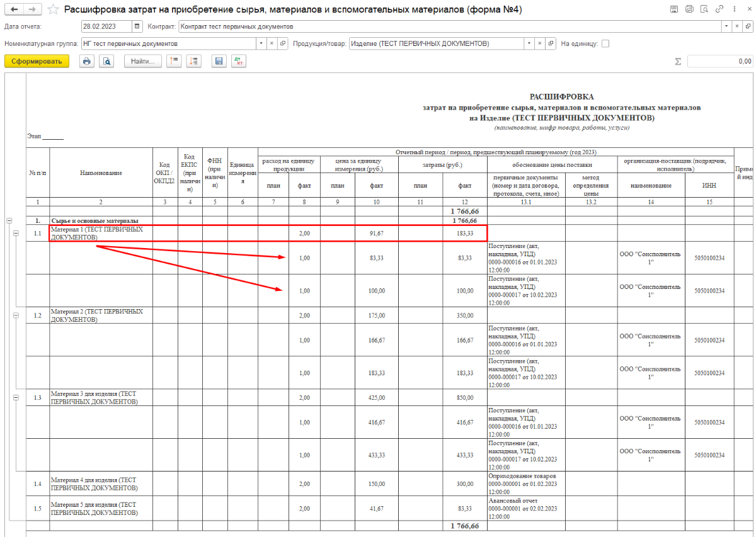Viewport: 756px width, 537px height.
Task: Click the 'Наименование' column header
Action: click(101, 172)
